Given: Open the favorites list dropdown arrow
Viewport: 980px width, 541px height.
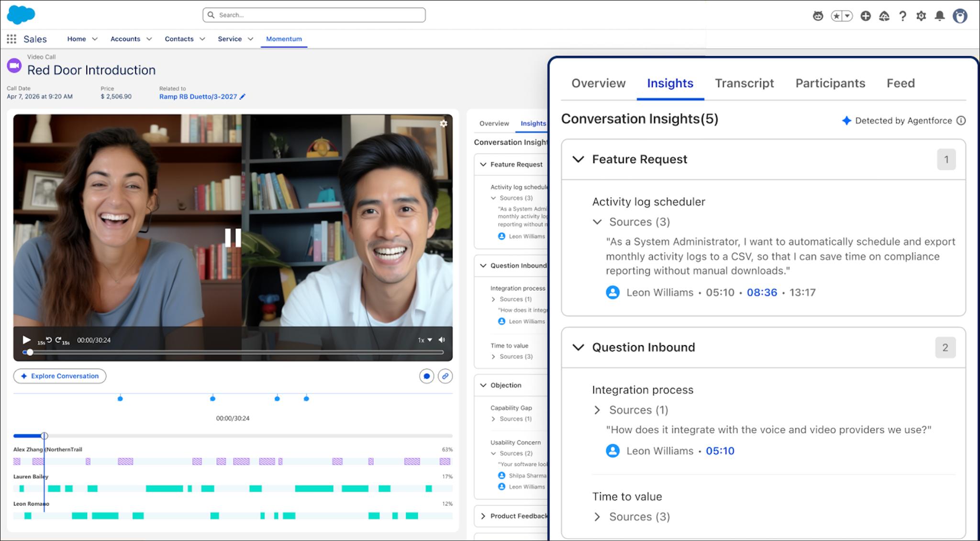Looking at the screenshot, I should [x=847, y=16].
